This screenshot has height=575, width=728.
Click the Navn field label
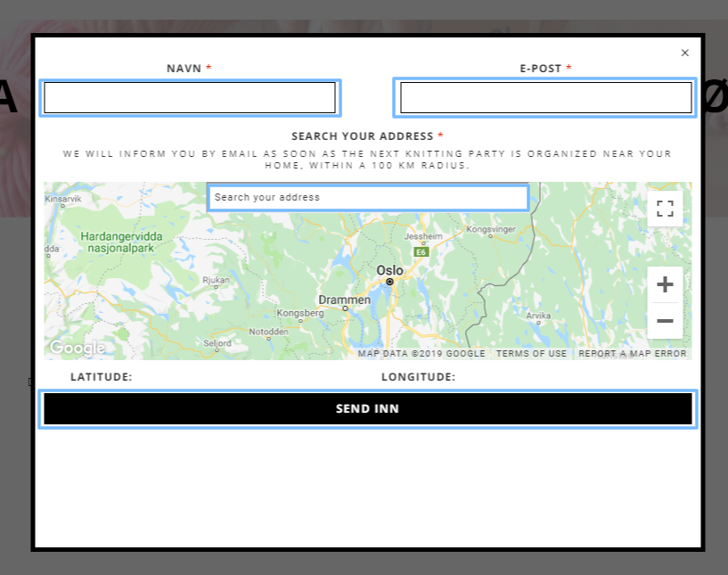(184, 69)
